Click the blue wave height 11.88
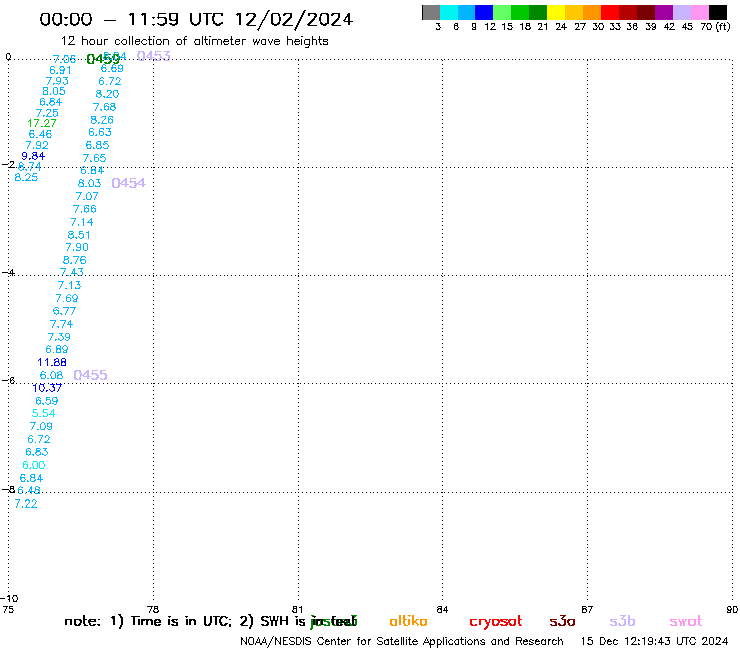This screenshot has width=740, height=650. tap(52, 363)
